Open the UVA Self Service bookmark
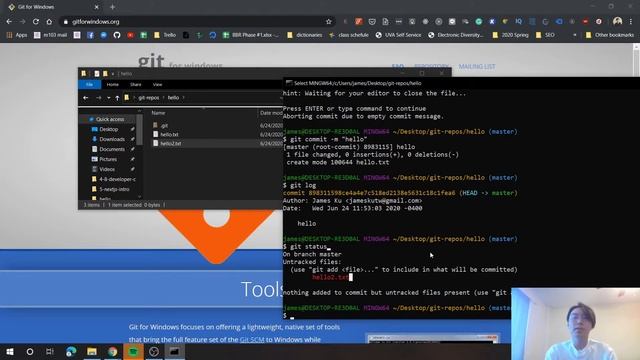 click(x=398, y=35)
